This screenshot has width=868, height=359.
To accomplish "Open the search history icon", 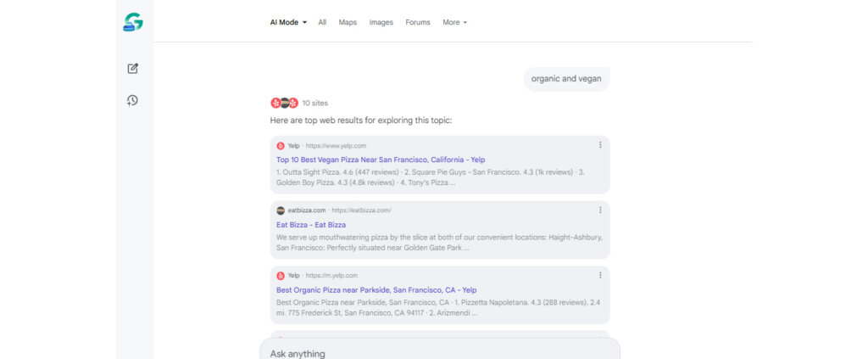I will [x=133, y=100].
